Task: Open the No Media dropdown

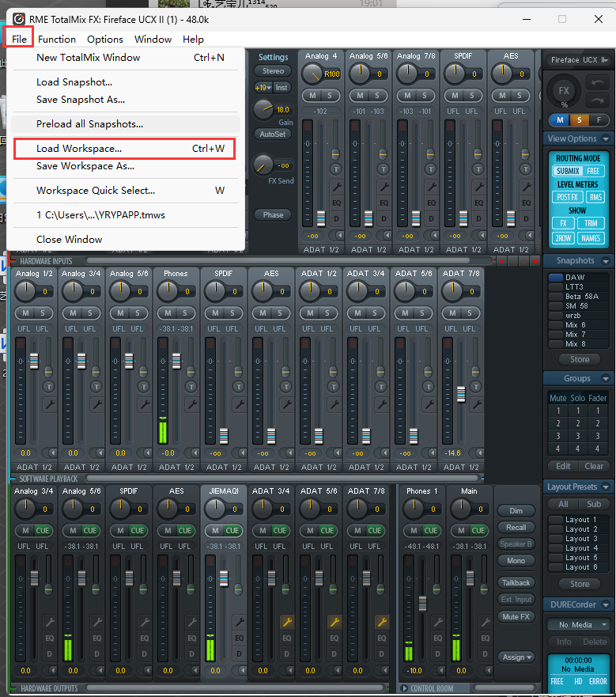Action: pyautogui.click(x=578, y=624)
